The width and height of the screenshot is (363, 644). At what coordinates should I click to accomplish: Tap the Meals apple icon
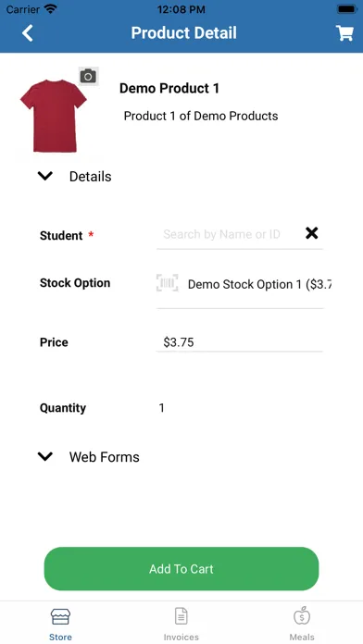pyautogui.click(x=302, y=615)
